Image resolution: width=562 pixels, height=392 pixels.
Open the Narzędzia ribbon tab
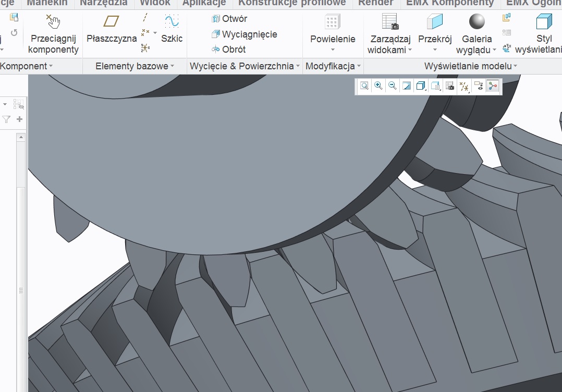[103, 3]
